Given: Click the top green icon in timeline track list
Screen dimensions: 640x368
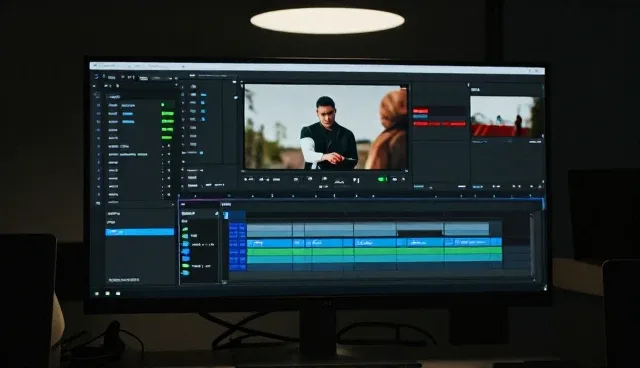Looking at the screenshot, I should tap(185, 229).
